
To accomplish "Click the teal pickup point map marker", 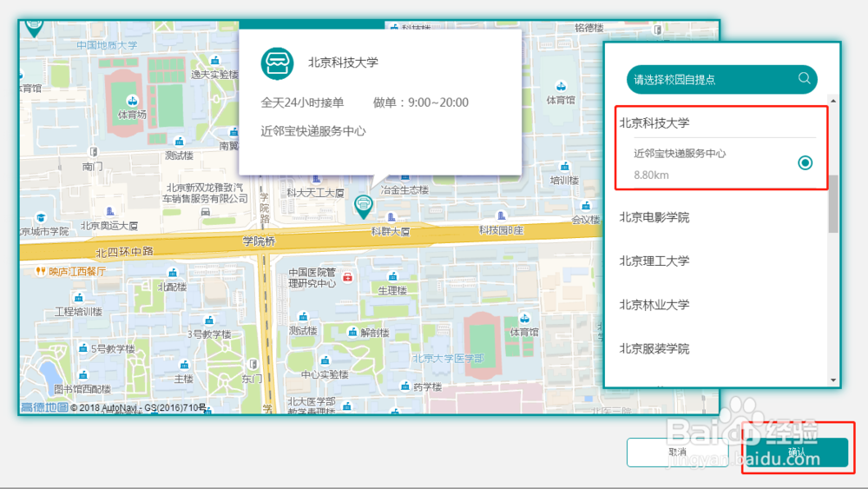I will (x=363, y=207).
